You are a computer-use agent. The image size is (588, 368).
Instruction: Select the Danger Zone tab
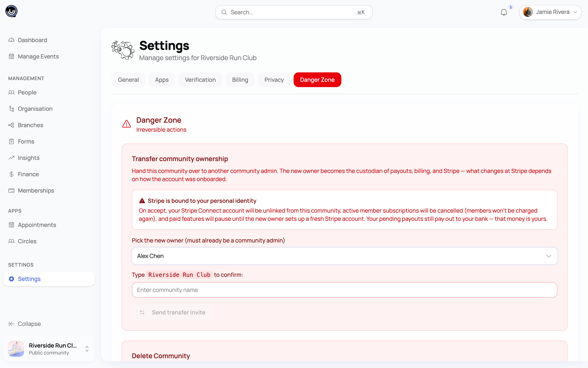pos(317,80)
